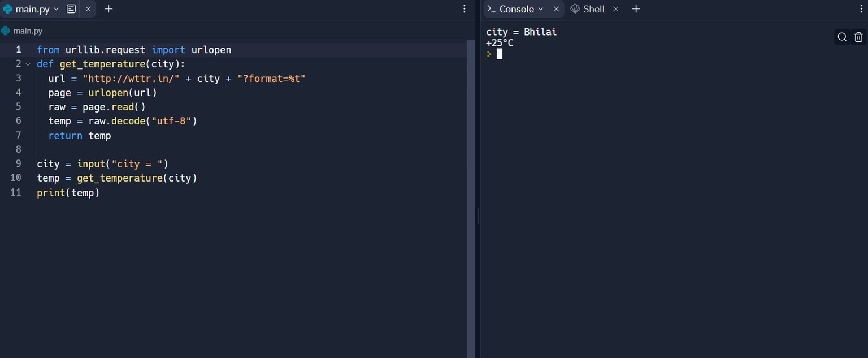Click line number 1 in the gutter
Viewport: 868px width, 358px height.
[x=18, y=50]
